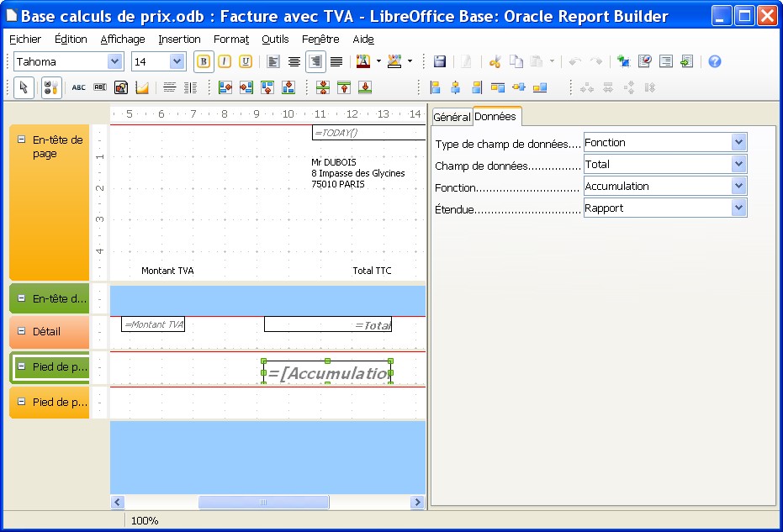Open the Étendue dropdown showing Rapport

click(x=738, y=208)
